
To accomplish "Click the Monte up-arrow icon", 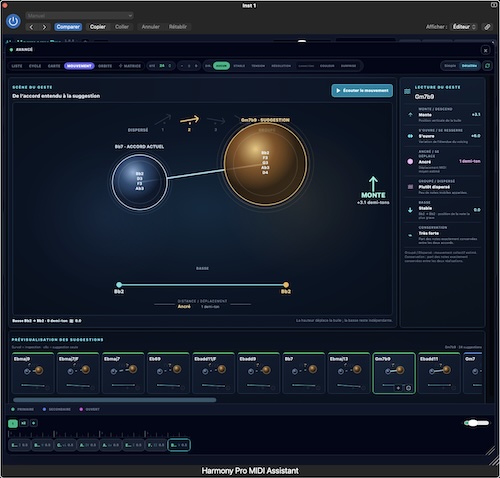I will click(410, 115).
